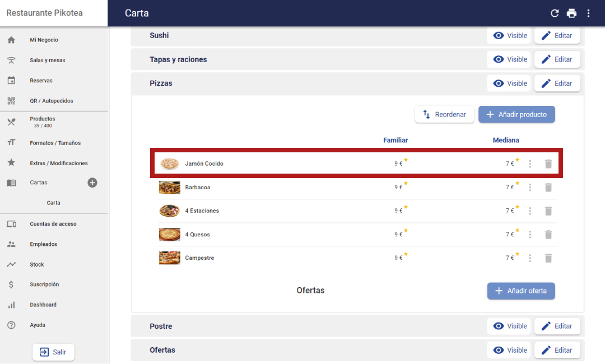
Task: Open three-dot options for 4 Quesos
Action: (x=530, y=235)
